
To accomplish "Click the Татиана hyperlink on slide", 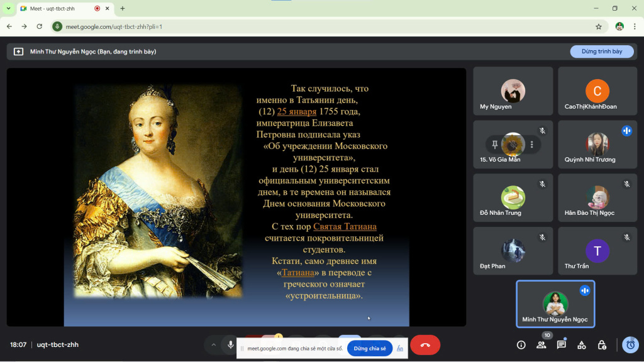I will [297, 273].
